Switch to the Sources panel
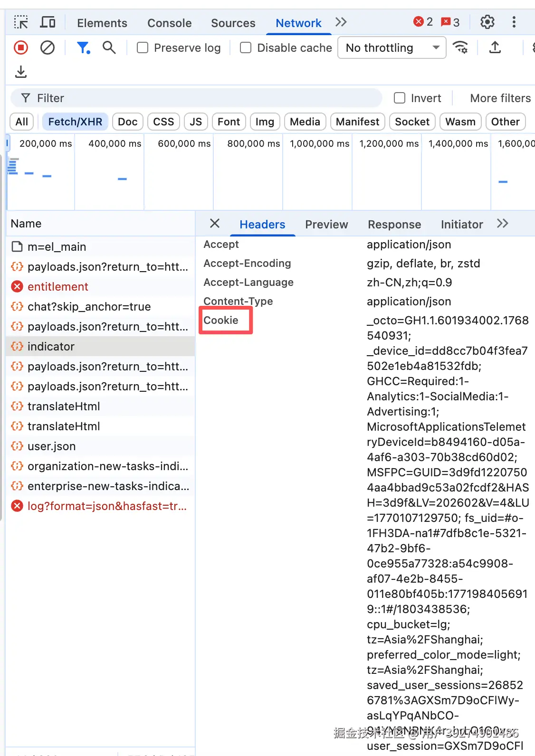 tap(233, 23)
